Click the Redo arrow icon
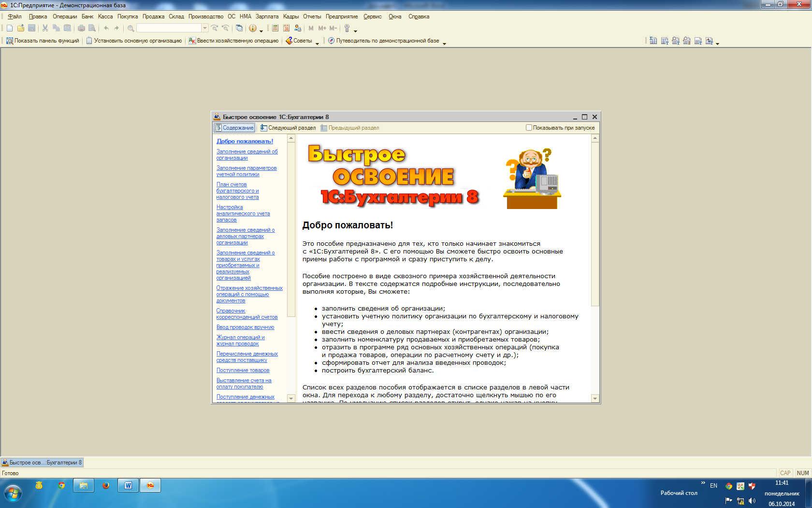Image resolution: width=812 pixels, height=508 pixels. coord(116,28)
